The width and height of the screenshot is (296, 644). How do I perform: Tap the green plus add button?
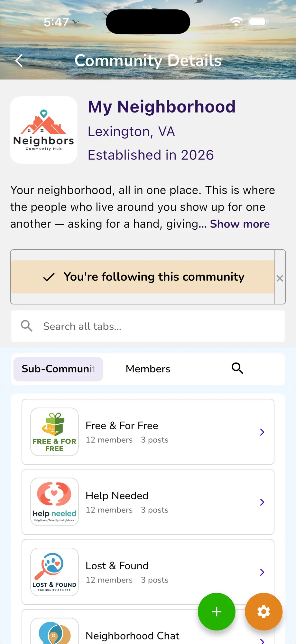(217, 611)
